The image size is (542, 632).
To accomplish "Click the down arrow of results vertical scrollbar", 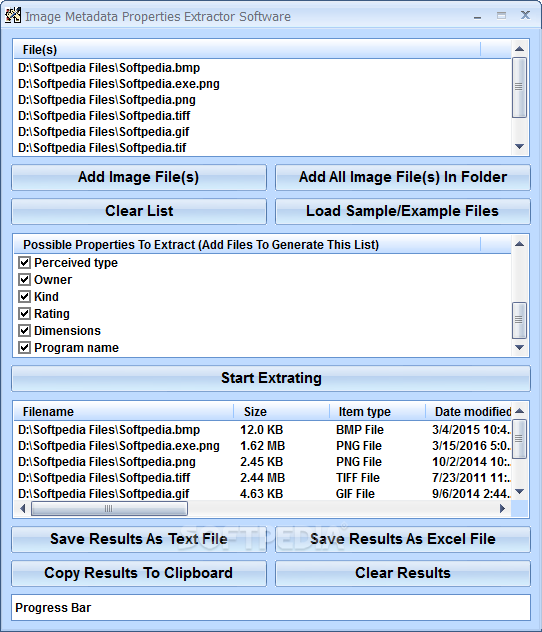I will tap(519, 491).
